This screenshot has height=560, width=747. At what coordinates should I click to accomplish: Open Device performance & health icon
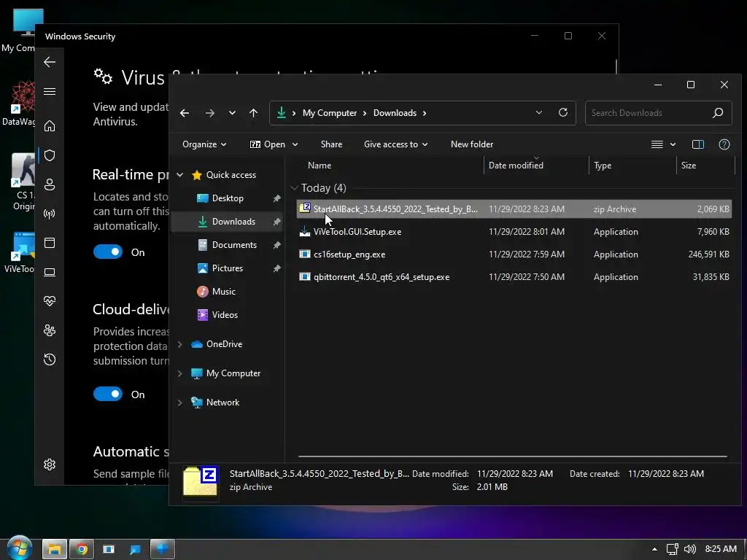pyautogui.click(x=50, y=301)
